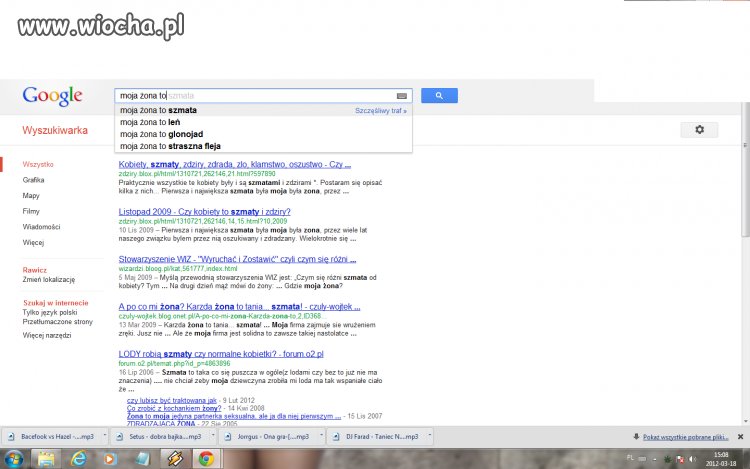
Task: Click the blue magnifier search button
Action: point(439,96)
